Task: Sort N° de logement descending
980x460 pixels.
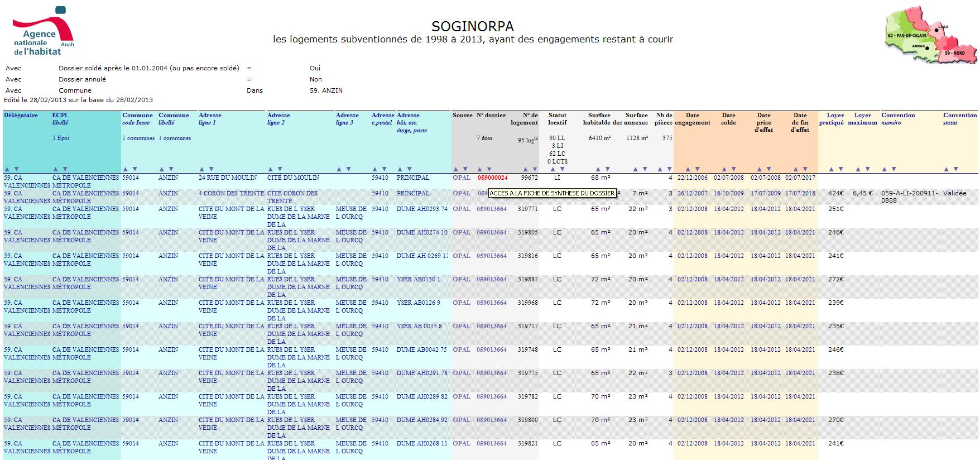Action: point(535,169)
